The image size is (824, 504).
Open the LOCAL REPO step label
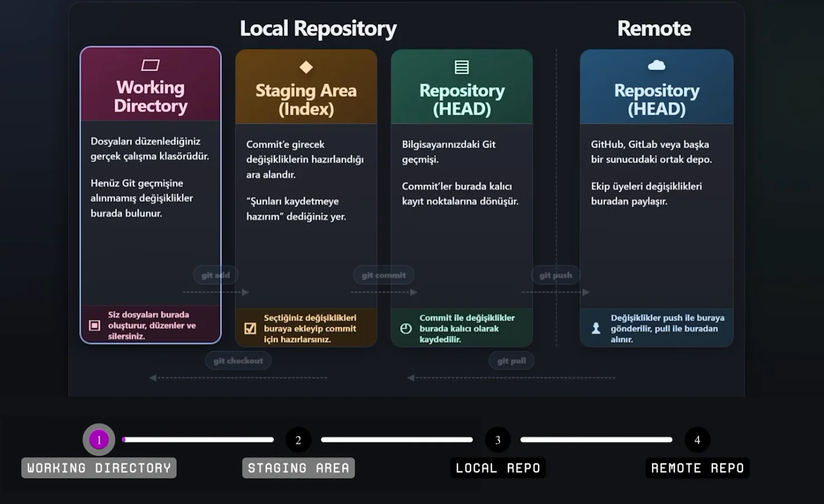(x=498, y=468)
